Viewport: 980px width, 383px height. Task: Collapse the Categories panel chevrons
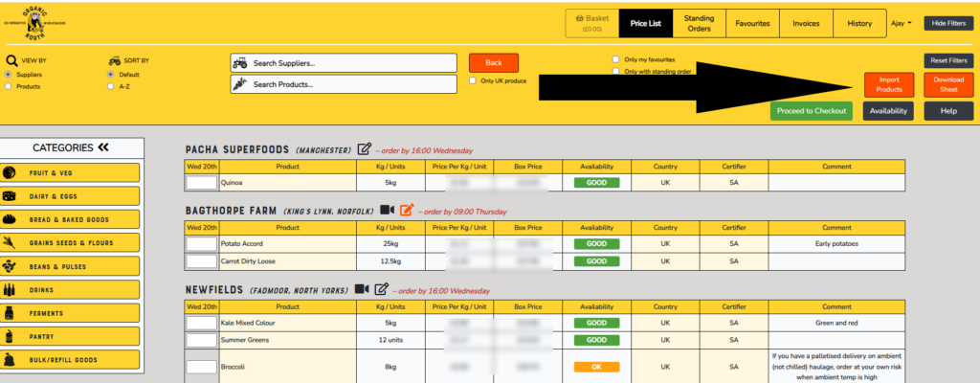(103, 147)
